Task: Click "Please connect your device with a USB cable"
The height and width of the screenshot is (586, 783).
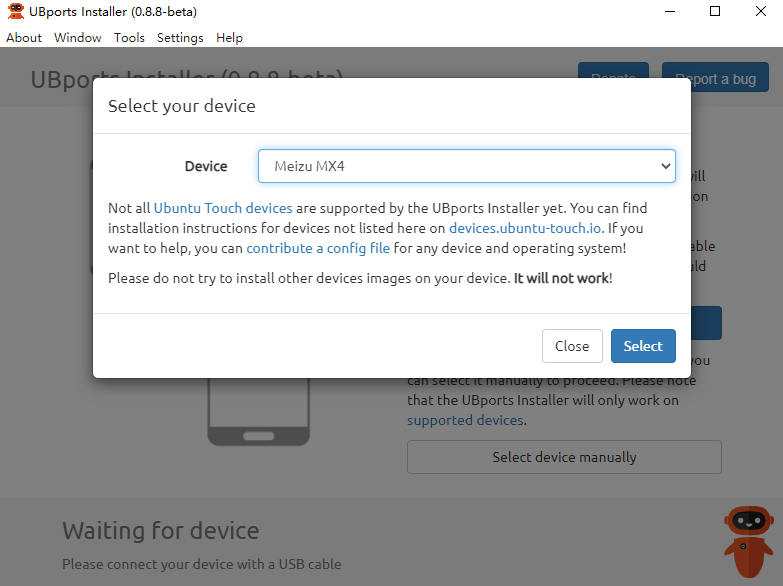Action: pyautogui.click(x=202, y=564)
